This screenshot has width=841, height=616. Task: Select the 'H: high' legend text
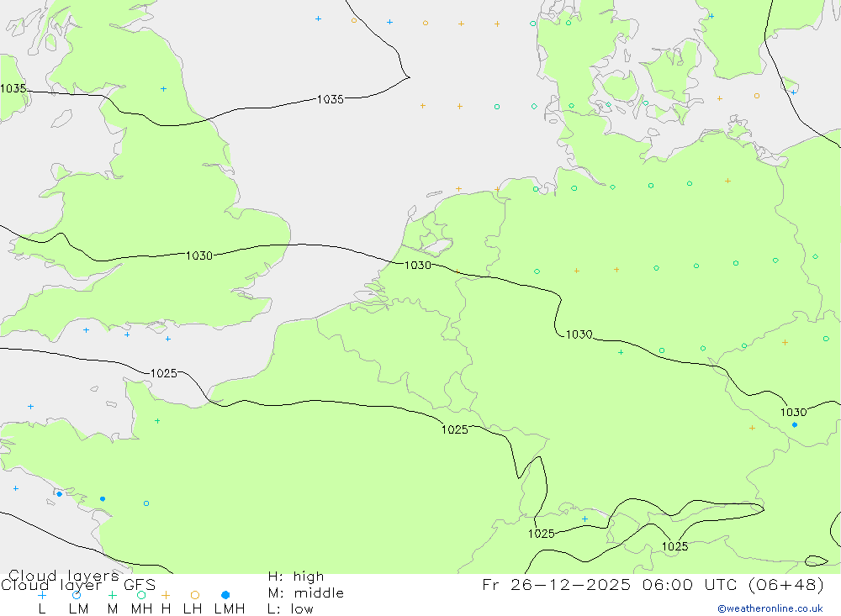296,577
